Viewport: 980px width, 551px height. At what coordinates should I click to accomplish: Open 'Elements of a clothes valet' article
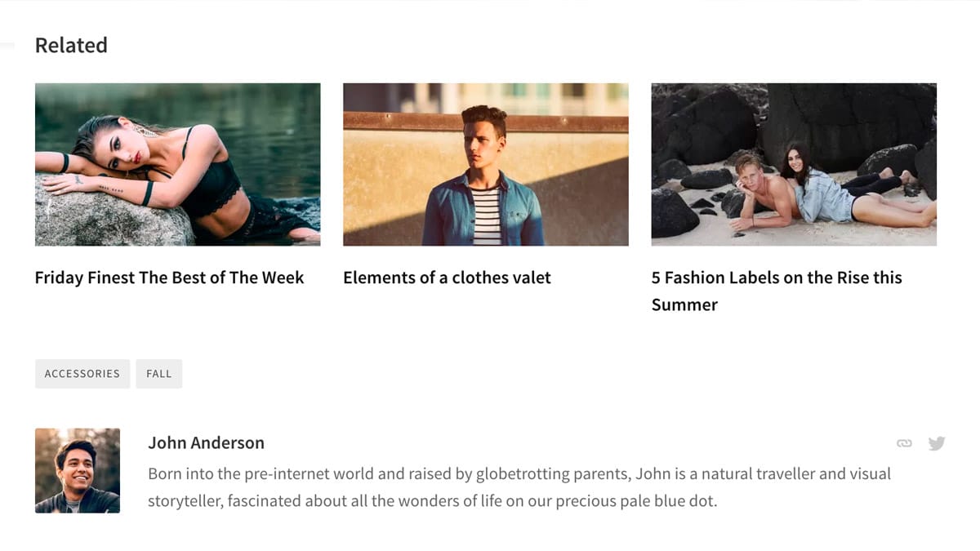(x=447, y=278)
